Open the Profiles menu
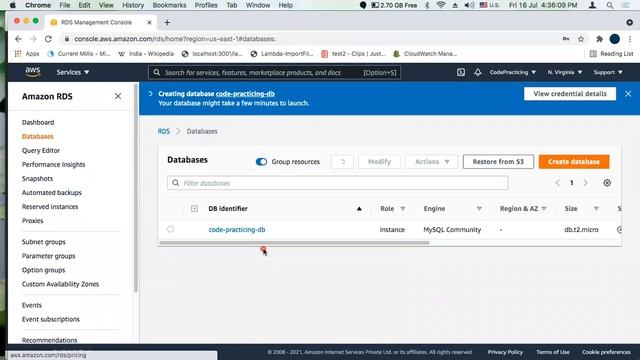 click(206, 5)
